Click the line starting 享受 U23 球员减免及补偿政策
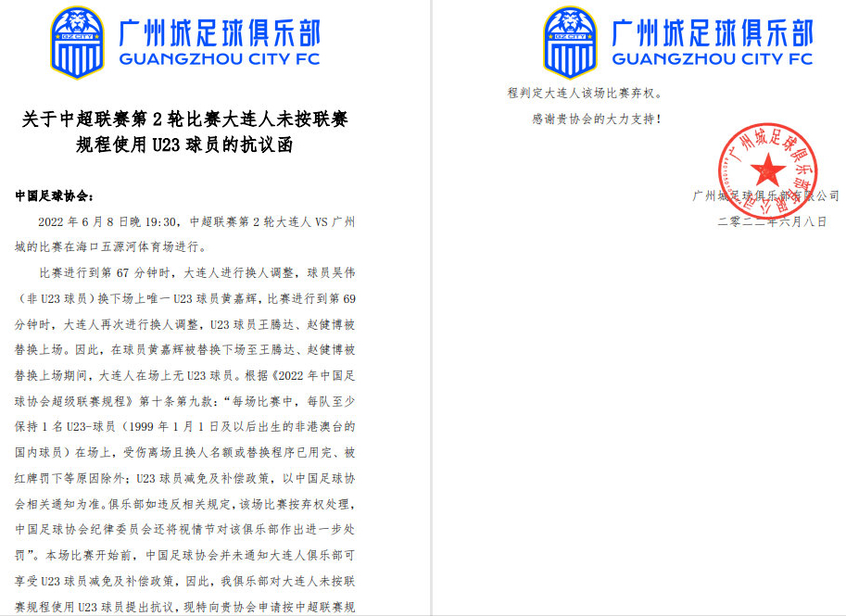 pyautogui.click(x=185, y=582)
